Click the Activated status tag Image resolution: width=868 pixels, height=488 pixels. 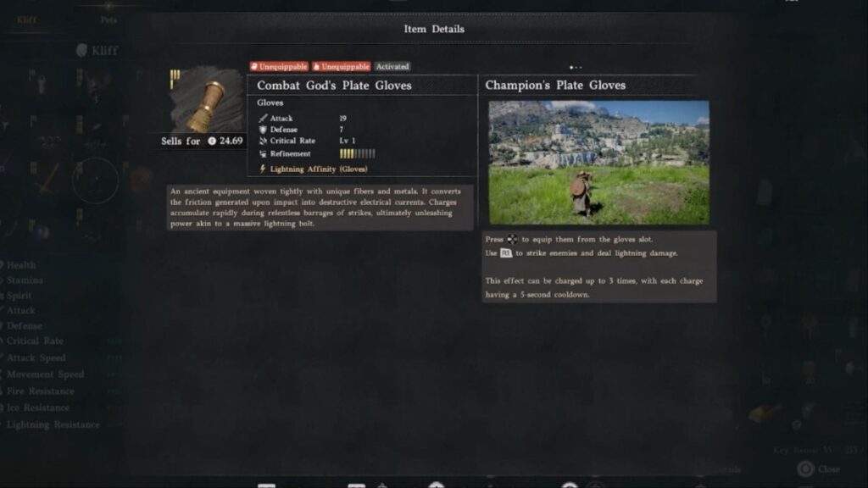click(x=392, y=66)
